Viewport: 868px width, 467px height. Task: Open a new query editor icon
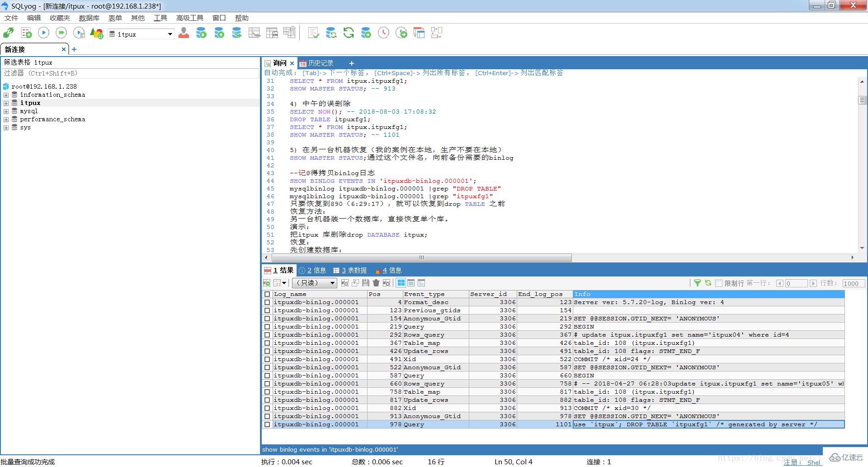tap(26, 33)
